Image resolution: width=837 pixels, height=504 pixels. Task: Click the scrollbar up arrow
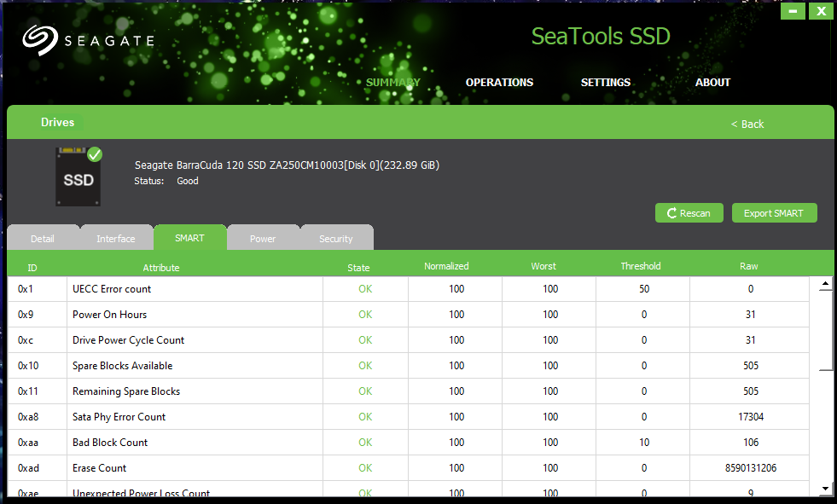coord(825,284)
